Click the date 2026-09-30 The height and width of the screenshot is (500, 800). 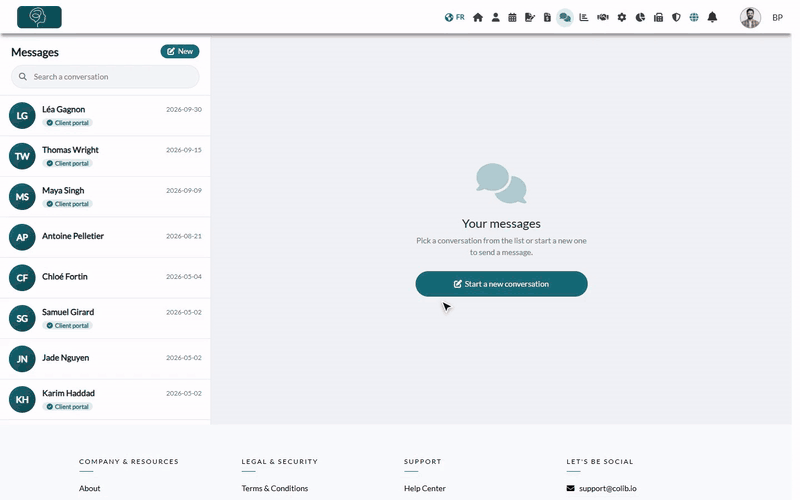[184, 109]
